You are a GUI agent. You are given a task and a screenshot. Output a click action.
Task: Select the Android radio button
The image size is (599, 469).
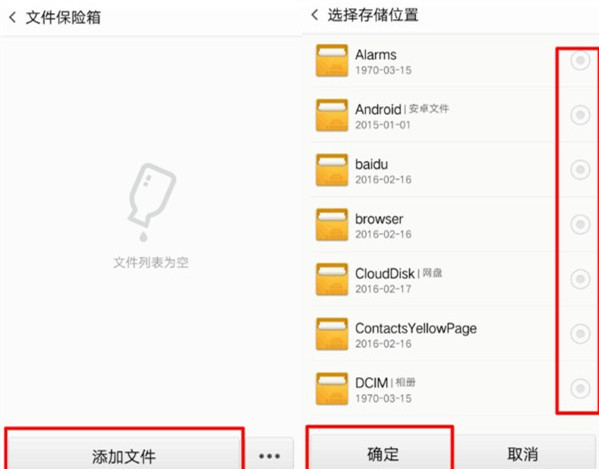(x=580, y=115)
